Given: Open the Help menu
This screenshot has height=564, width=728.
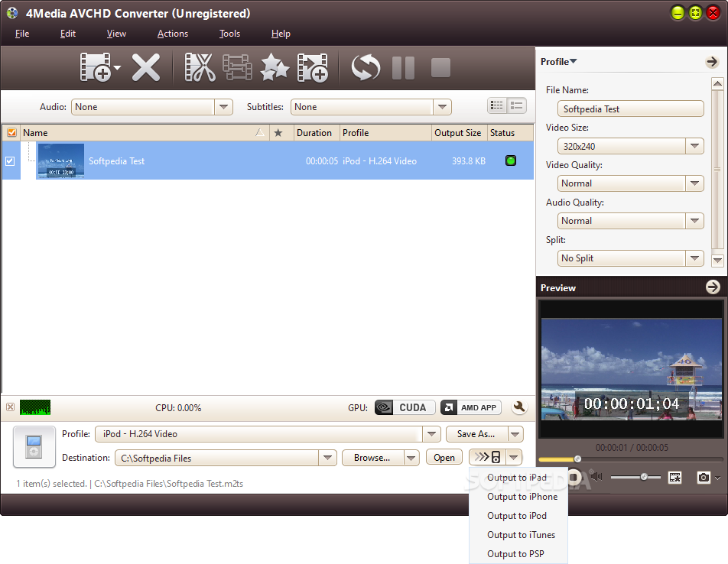Looking at the screenshot, I should pos(281,34).
